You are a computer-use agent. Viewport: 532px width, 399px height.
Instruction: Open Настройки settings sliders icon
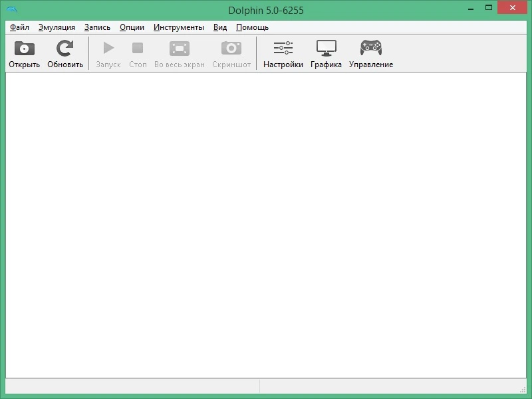point(283,48)
